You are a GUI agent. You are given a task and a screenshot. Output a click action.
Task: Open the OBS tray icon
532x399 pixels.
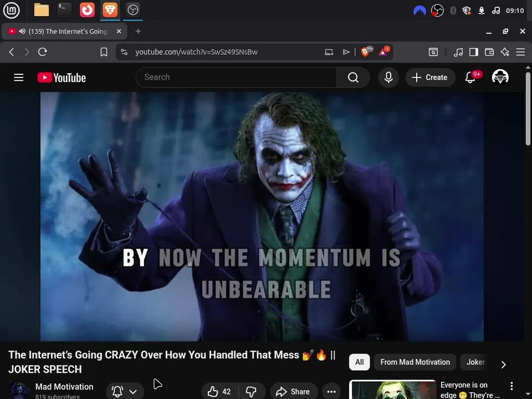[437, 11]
